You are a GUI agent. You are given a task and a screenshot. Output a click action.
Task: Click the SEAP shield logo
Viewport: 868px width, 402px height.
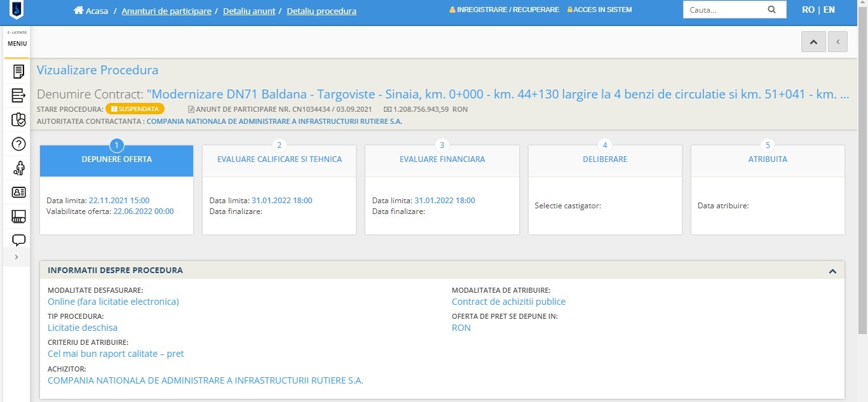pyautogui.click(x=17, y=11)
